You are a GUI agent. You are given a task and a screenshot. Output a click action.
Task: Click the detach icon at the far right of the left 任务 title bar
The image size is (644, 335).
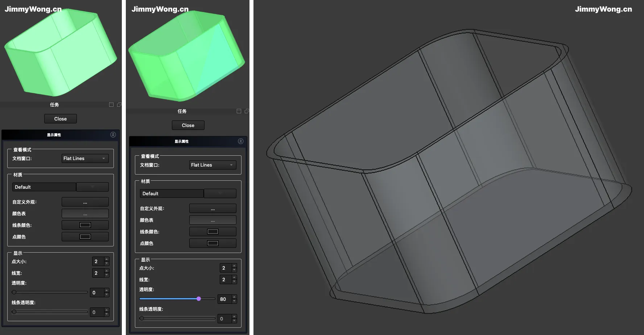click(119, 105)
